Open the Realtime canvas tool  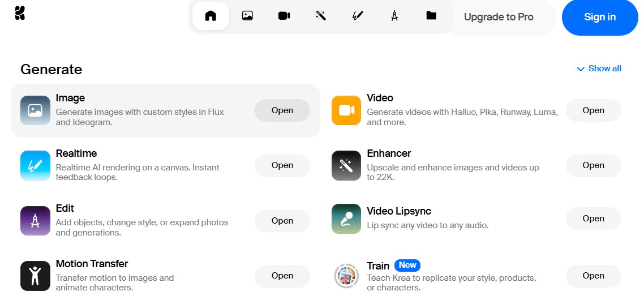282,165
